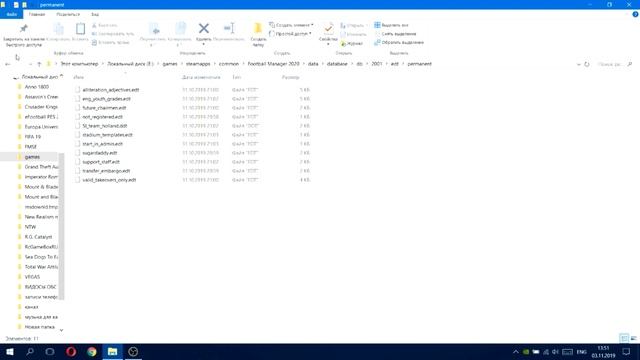This screenshot has width=640, height=360.
Task: Click the Opera browser taskbar icon
Action: pos(71,352)
